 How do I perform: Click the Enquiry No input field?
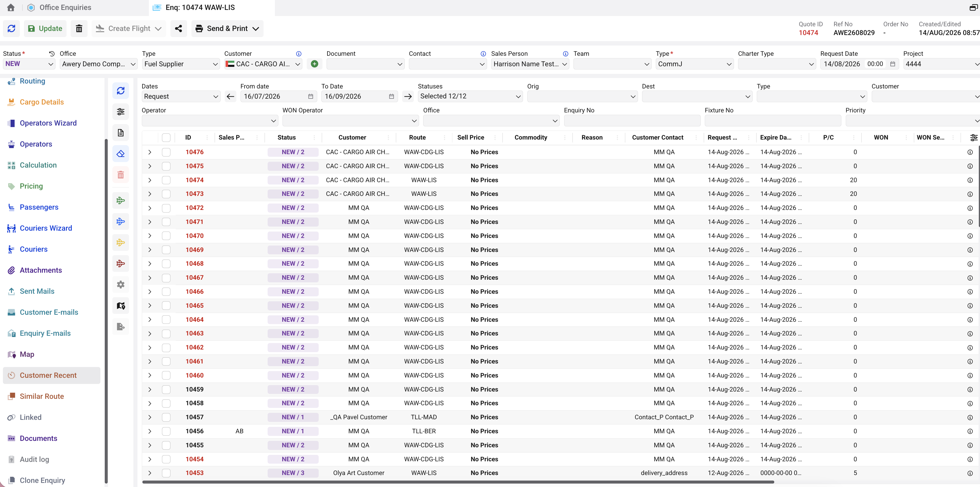tap(632, 121)
